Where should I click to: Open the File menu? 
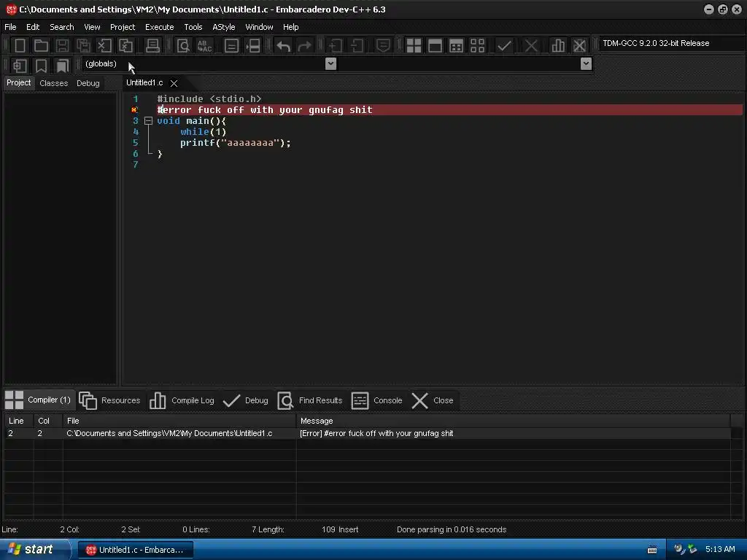(x=10, y=27)
